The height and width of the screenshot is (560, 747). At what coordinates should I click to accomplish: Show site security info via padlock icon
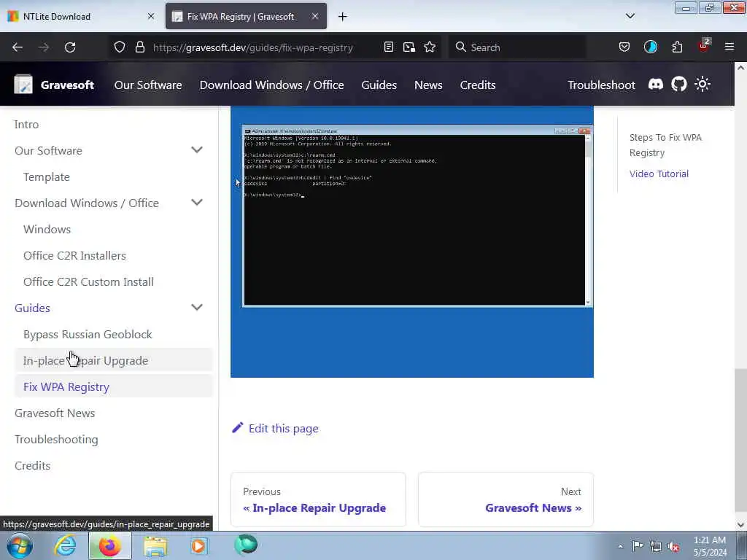pos(139,47)
